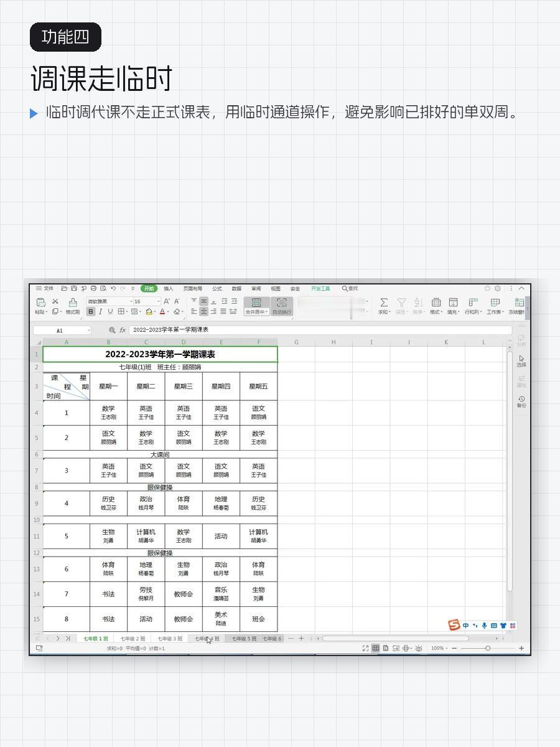560x747 pixels.
Task: Open the font size dropdown showing 16
Action: click(159, 301)
